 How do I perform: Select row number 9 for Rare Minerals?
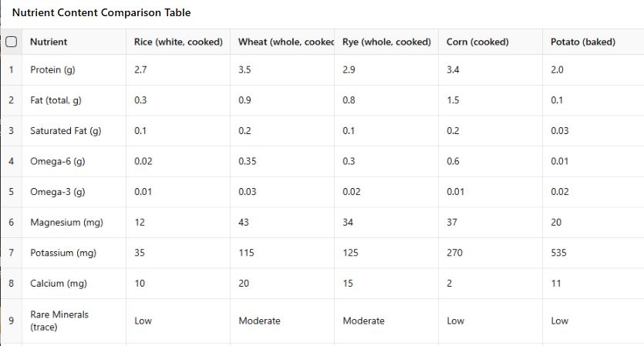click(11, 321)
